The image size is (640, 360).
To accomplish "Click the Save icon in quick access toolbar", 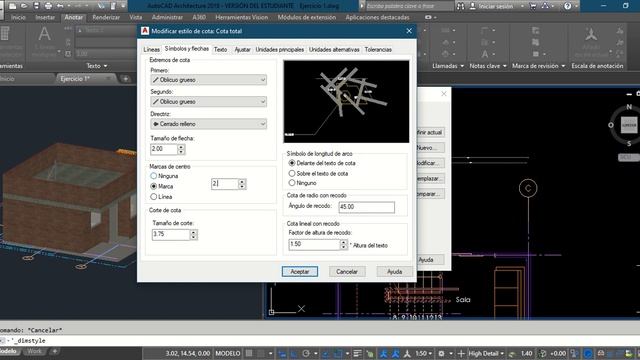I will click(x=36, y=6).
